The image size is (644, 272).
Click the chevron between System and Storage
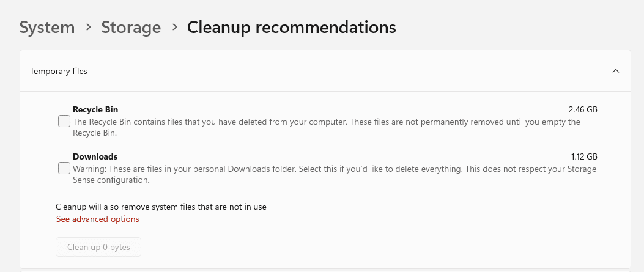(88, 28)
